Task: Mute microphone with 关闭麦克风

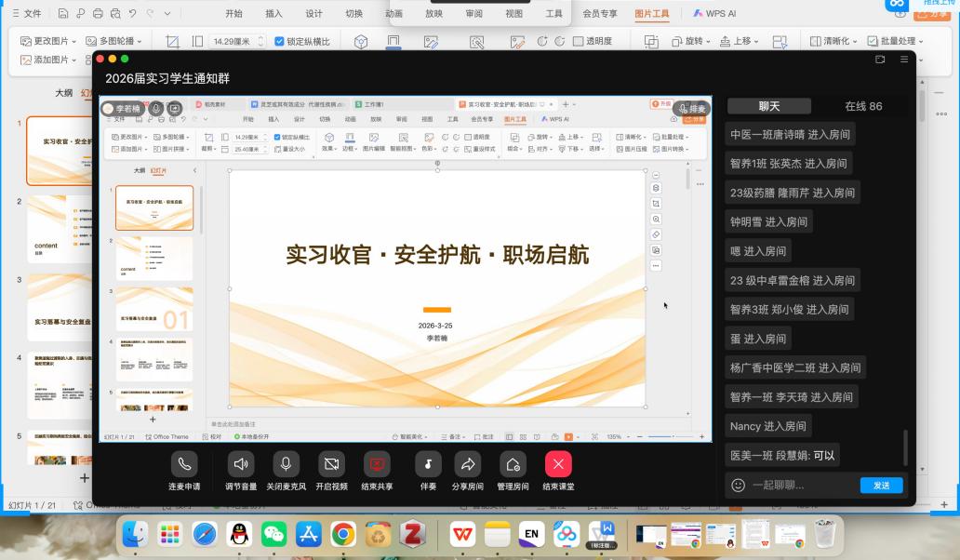Action: [286, 464]
